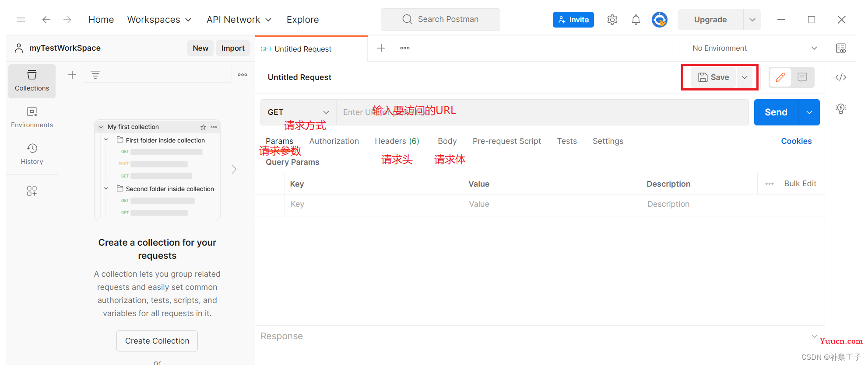Collapse the sidebar with right chevron
Image resolution: width=868 pixels, height=365 pixels.
234,169
